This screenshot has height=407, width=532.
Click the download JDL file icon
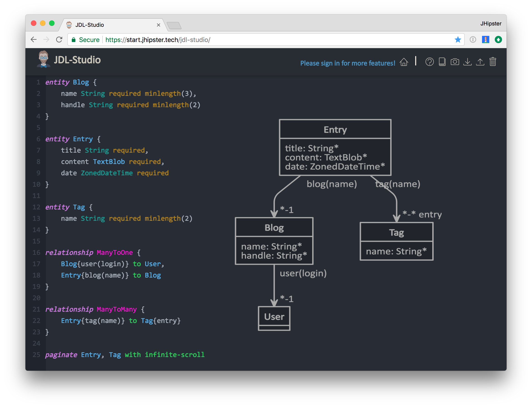pyautogui.click(x=467, y=62)
